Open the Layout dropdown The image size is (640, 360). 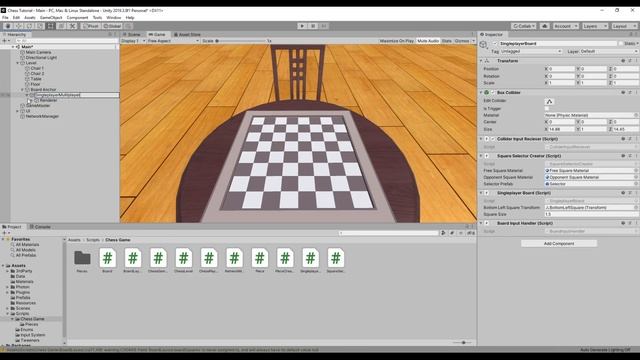[x=624, y=26]
